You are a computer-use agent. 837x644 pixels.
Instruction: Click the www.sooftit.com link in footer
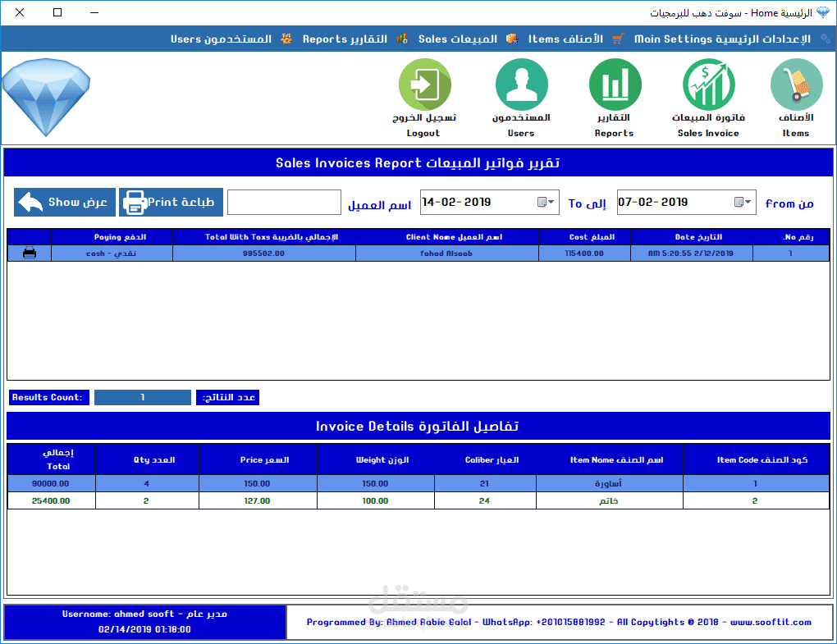(x=771, y=622)
